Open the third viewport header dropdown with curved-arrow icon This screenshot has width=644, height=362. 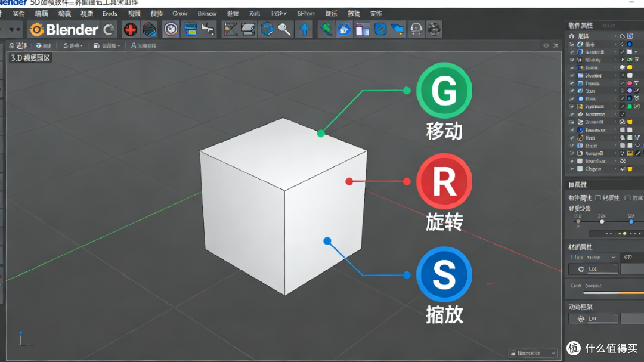[x=72, y=45]
